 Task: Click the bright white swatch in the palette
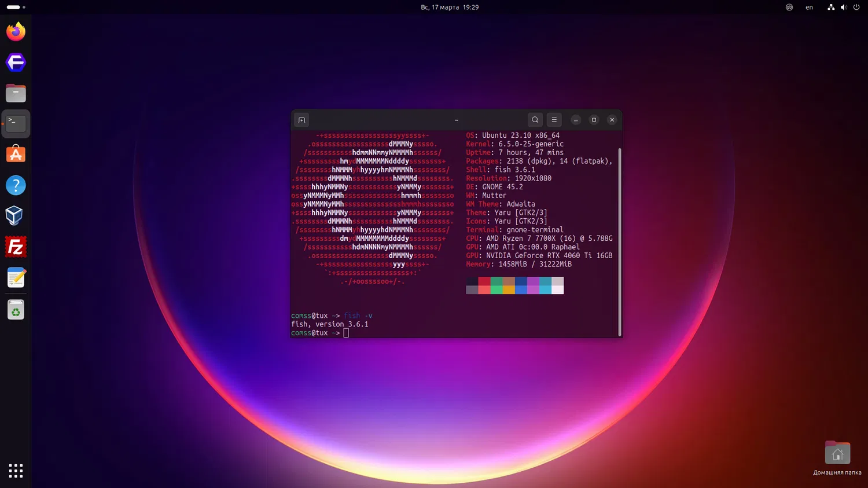(558, 289)
